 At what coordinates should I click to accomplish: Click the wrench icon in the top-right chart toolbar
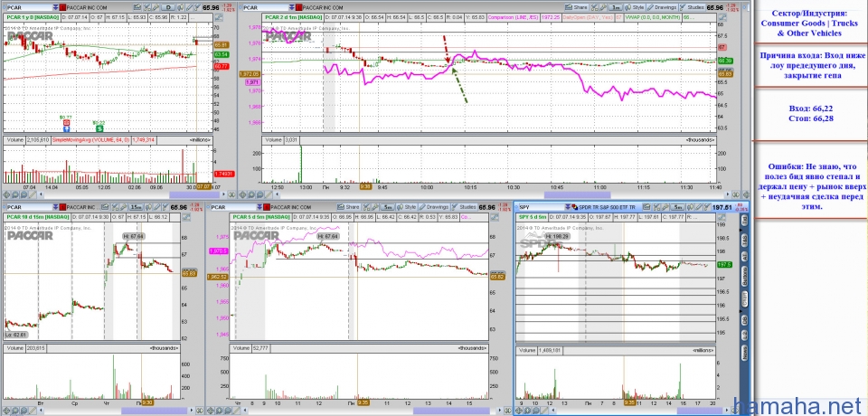click(x=603, y=7)
